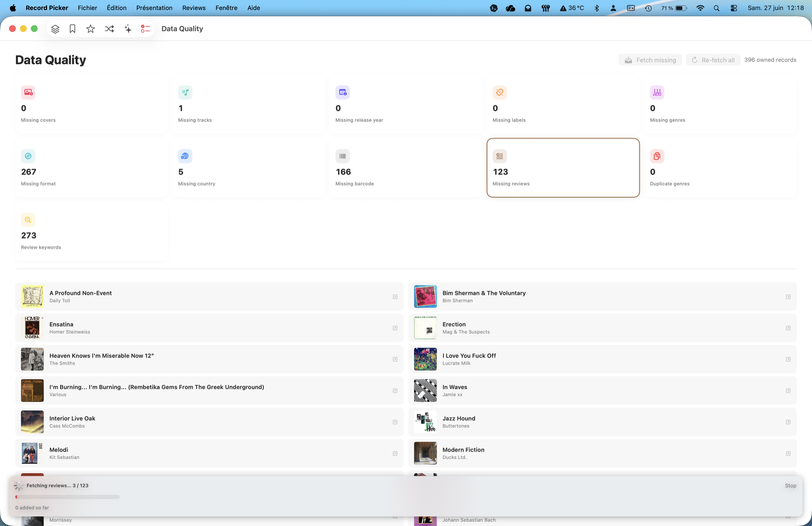The width and height of the screenshot is (812, 526).
Task: Select the Missing labels card
Action: tap(563, 104)
